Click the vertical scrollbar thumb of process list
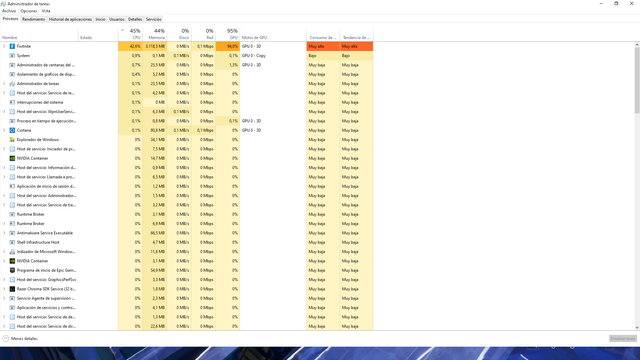 (x=637, y=80)
